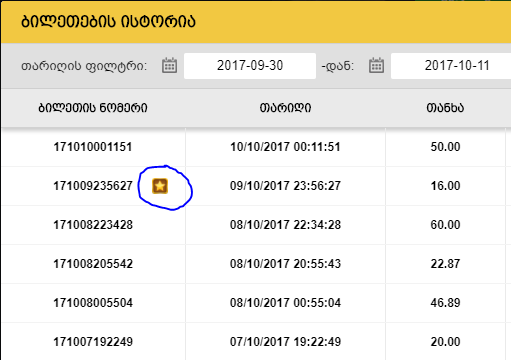Open the end date calendar icon
This screenshot has height=360, width=511.
point(376,65)
